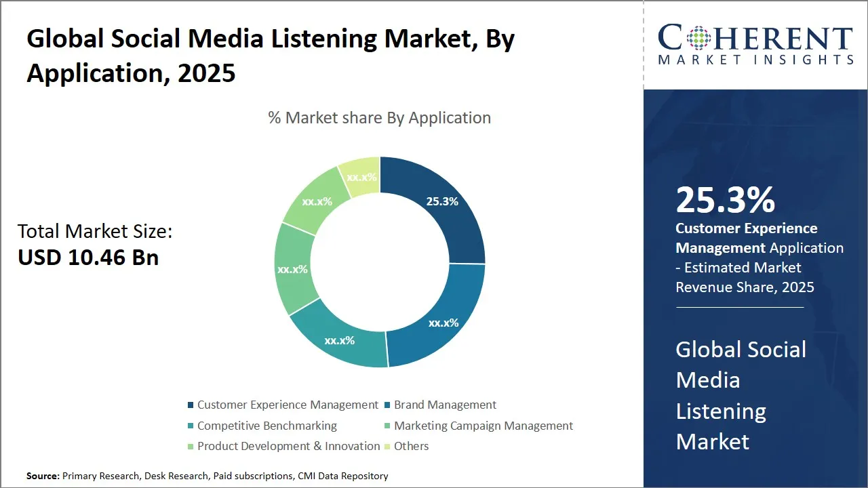Click the light green Product Development donut segment

(316, 202)
